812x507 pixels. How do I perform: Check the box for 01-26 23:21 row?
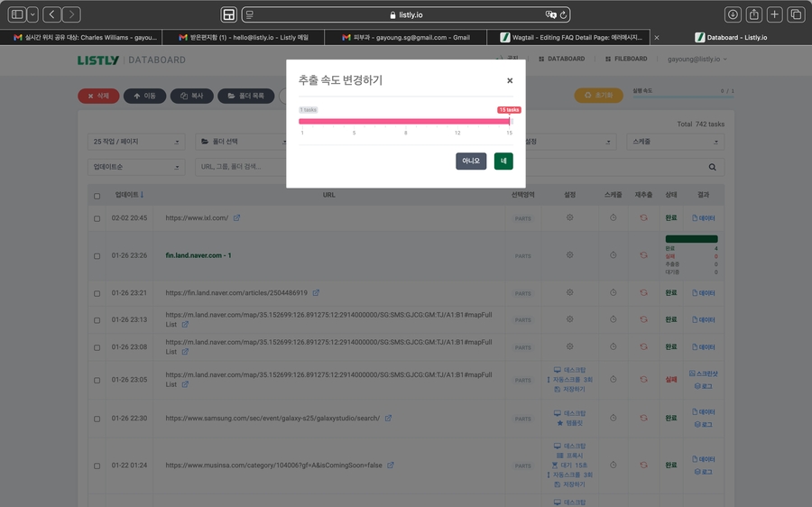pyautogui.click(x=97, y=293)
